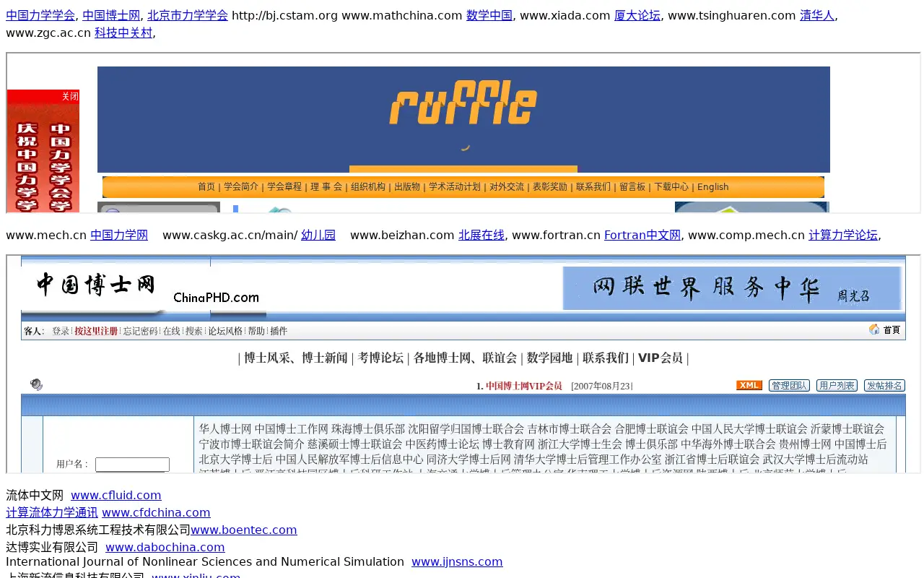Click the 中国博士网VIP会员 announcement
This screenshot has height=578, width=924.
point(524,386)
